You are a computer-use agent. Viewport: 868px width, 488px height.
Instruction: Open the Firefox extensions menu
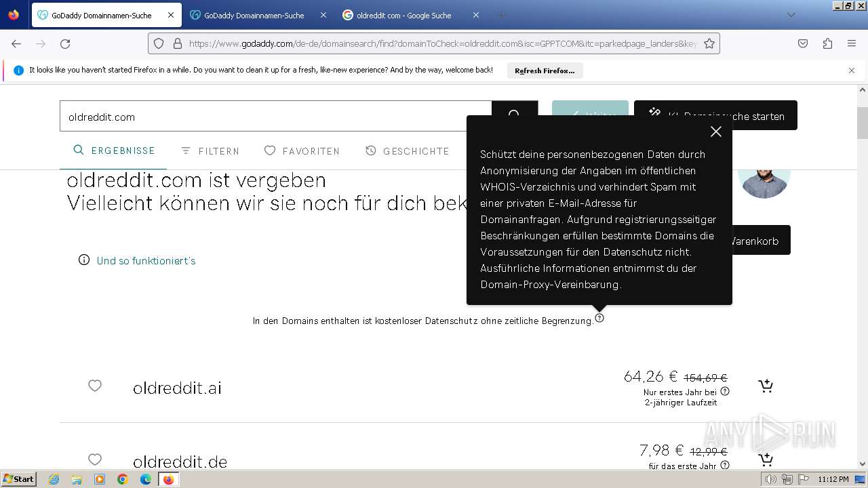[x=827, y=43]
